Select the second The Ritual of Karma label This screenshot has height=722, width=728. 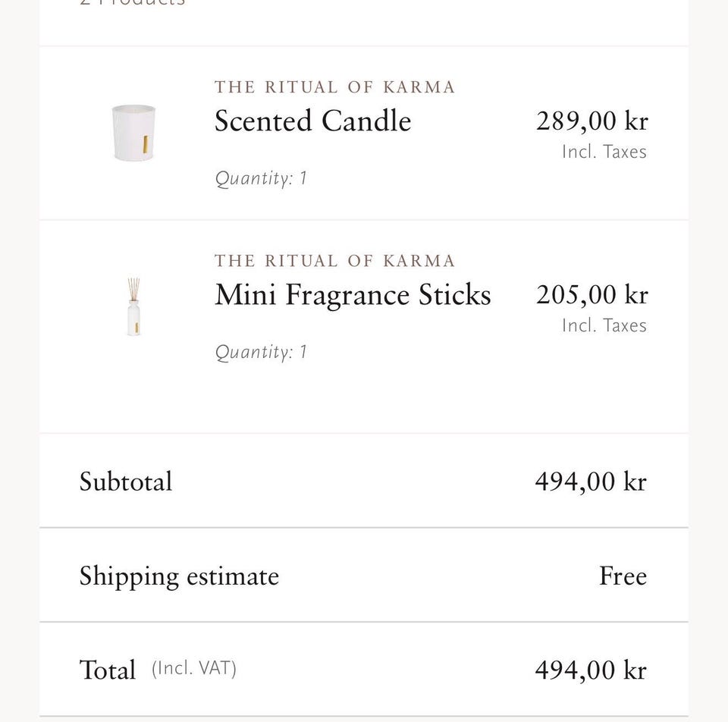(334, 260)
